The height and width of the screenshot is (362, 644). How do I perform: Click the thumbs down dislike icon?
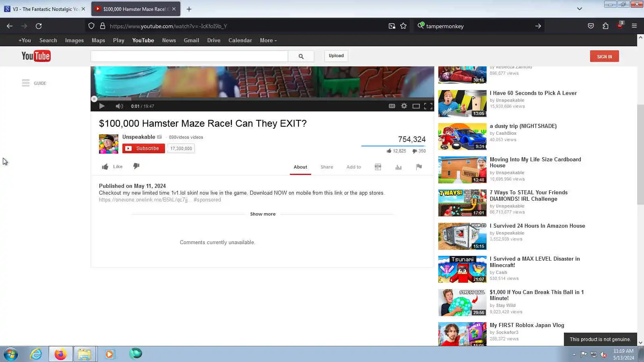coord(136,166)
